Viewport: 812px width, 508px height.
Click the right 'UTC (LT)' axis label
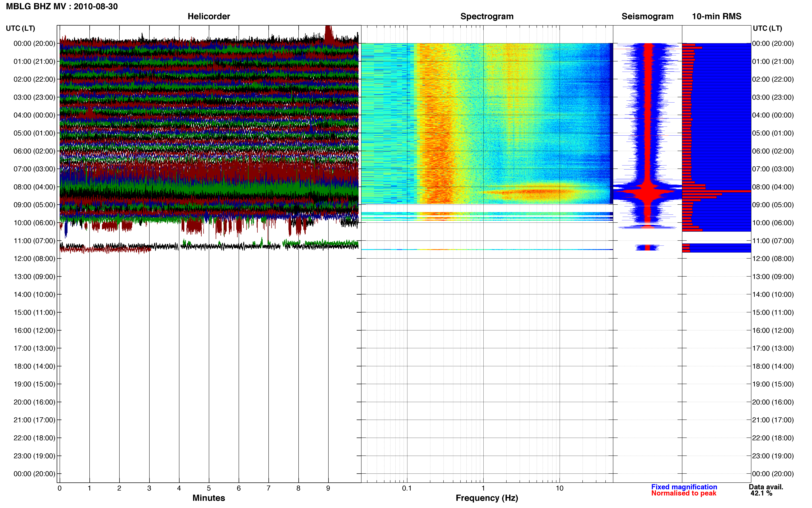(767, 28)
